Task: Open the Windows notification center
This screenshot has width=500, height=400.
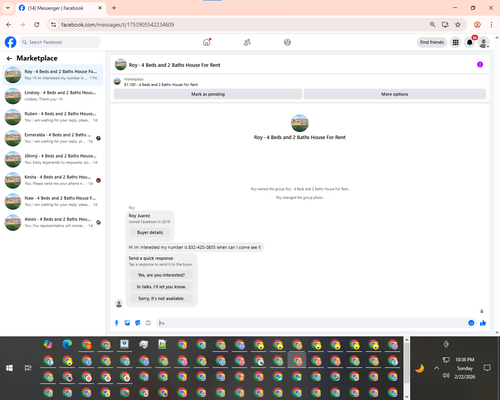Action: (x=487, y=368)
